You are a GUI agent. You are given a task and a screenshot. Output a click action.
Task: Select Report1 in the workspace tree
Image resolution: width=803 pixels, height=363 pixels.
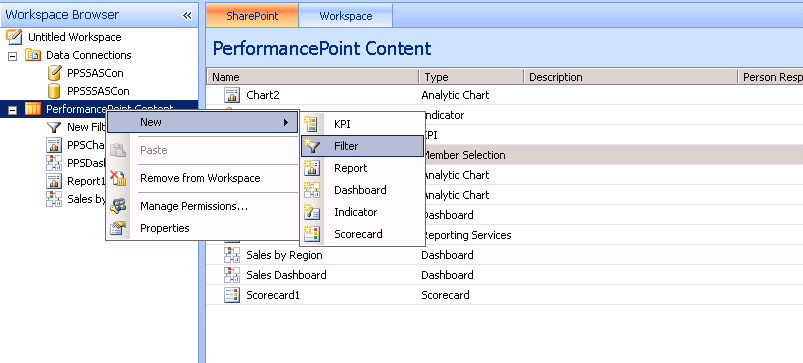[86, 181]
